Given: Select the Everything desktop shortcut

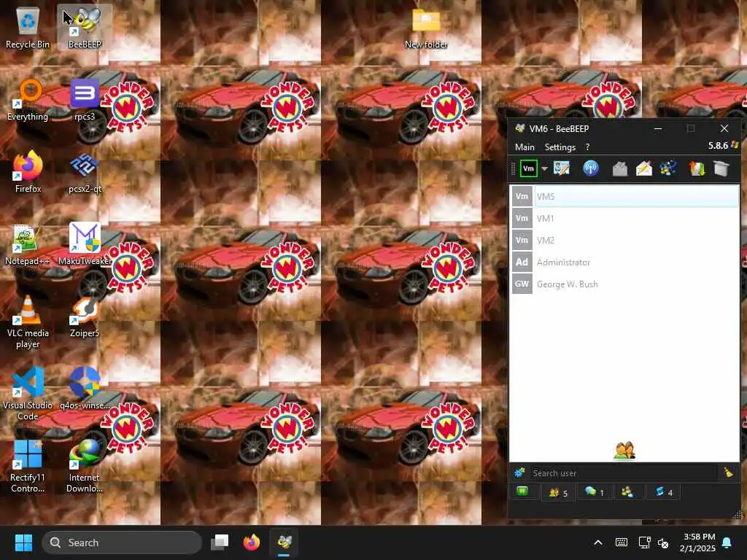Looking at the screenshot, I should click(28, 100).
